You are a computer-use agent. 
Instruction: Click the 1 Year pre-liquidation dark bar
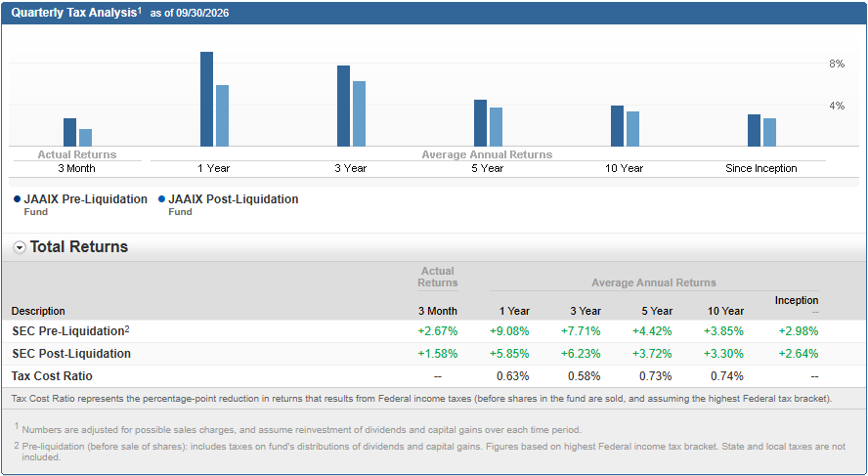click(x=206, y=99)
